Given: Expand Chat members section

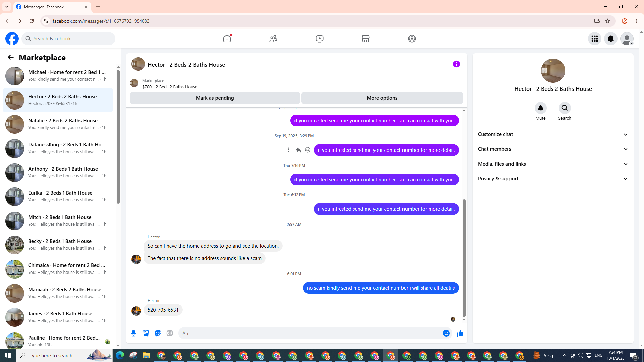Looking at the screenshot, I should coord(553,149).
